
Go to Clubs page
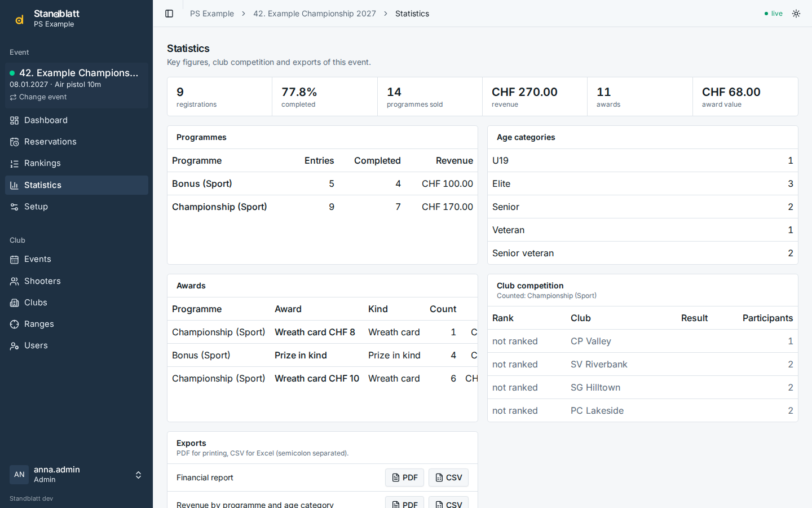77,303
